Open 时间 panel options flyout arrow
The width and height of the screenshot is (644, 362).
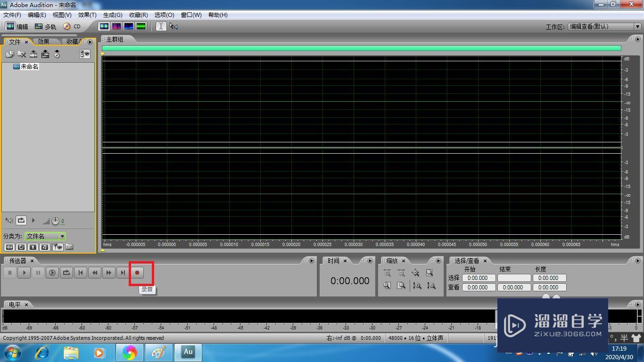370,261
